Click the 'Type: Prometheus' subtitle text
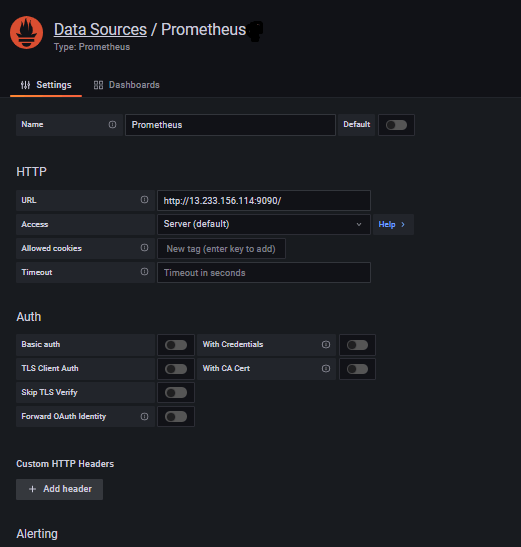The image size is (521, 547). click(92, 47)
